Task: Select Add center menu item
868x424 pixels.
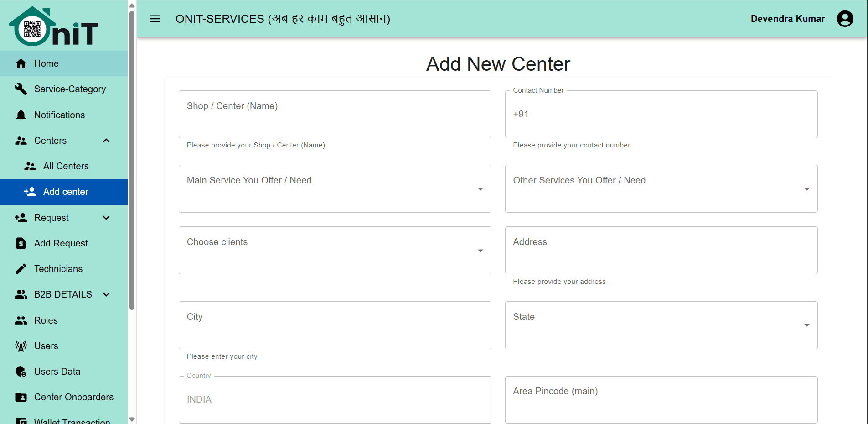Action: (64, 192)
